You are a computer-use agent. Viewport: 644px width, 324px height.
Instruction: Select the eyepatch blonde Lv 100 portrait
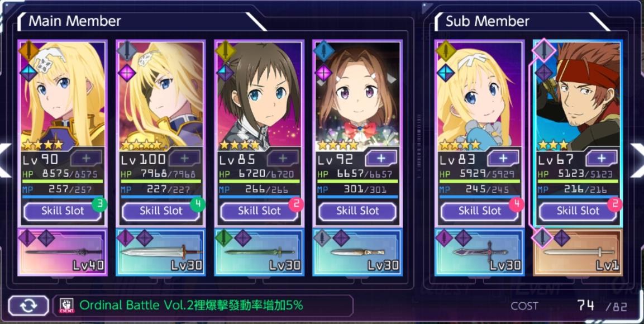pos(161,96)
